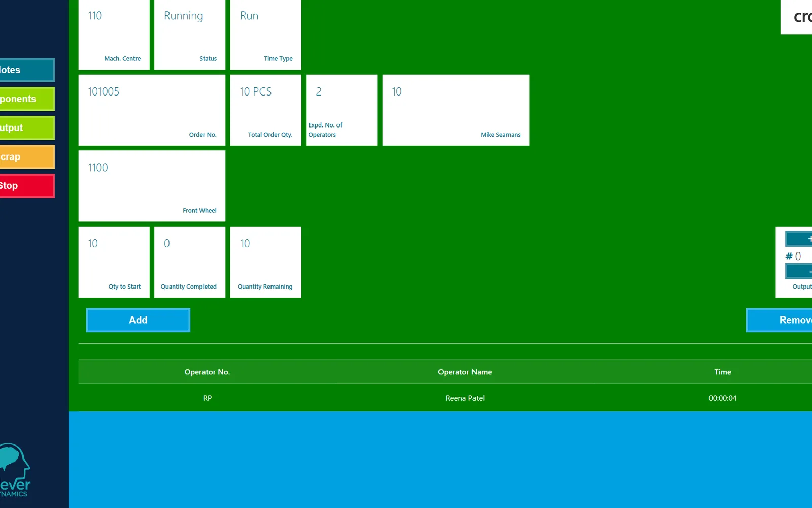812x508 pixels.
Task: Select operator number RP in the table
Action: tap(207, 398)
